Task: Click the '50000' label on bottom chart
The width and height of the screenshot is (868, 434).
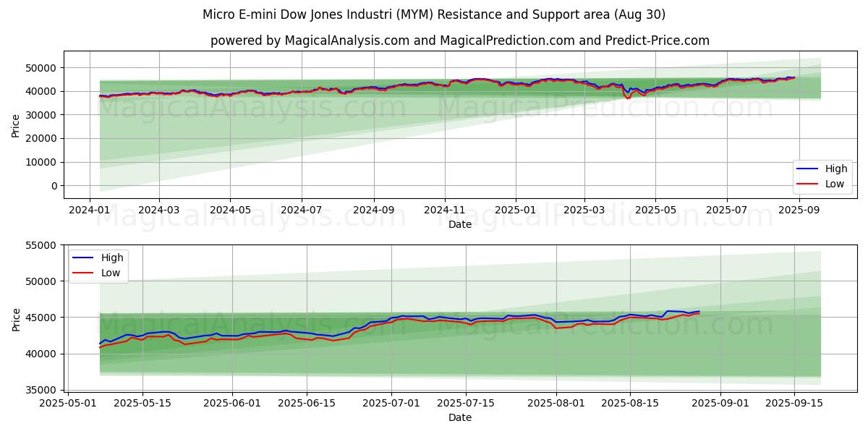Action: tap(43, 281)
